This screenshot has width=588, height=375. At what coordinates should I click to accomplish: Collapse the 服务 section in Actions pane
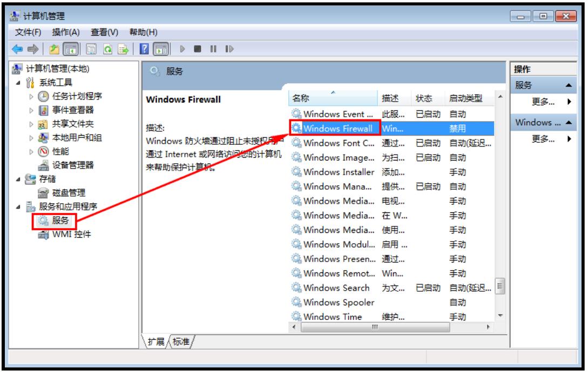tap(569, 85)
